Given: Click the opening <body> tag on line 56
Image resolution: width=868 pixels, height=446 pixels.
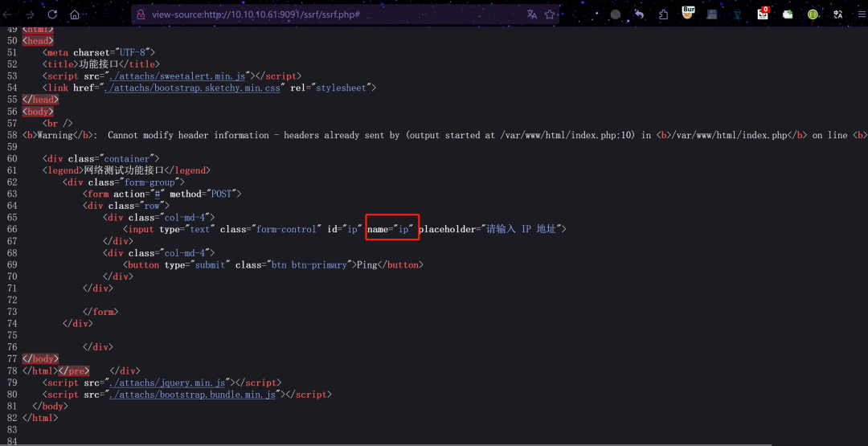Looking at the screenshot, I should pos(38,111).
